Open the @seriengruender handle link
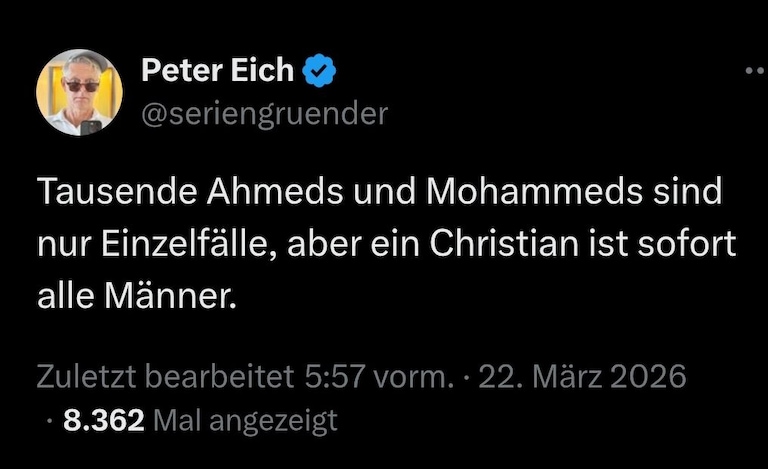Viewport: 768px width, 469px height. tap(264, 114)
